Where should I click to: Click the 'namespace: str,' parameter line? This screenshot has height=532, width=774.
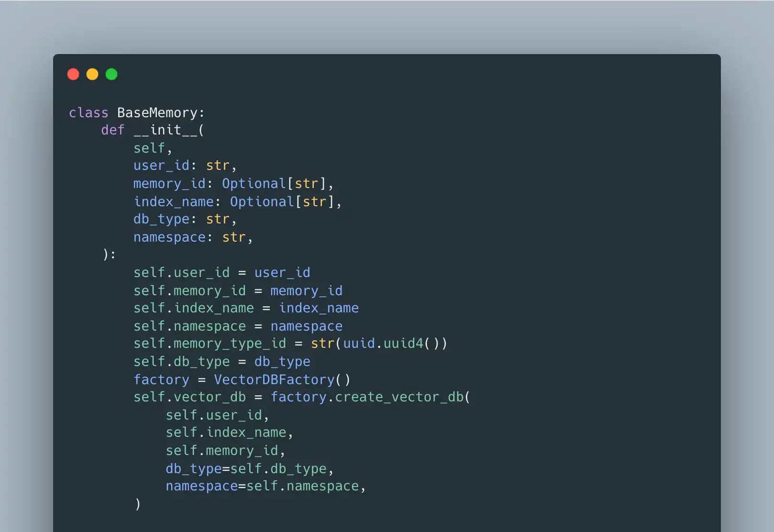click(193, 237)
